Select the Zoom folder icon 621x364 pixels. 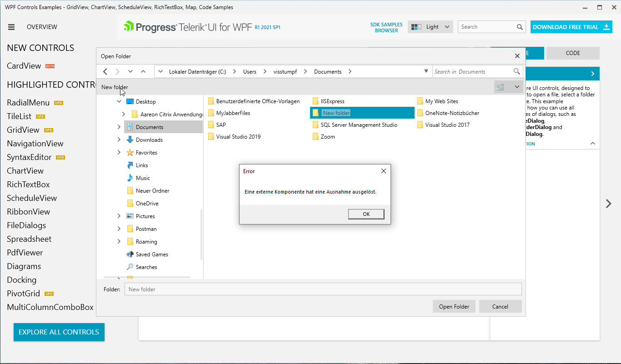316,137
